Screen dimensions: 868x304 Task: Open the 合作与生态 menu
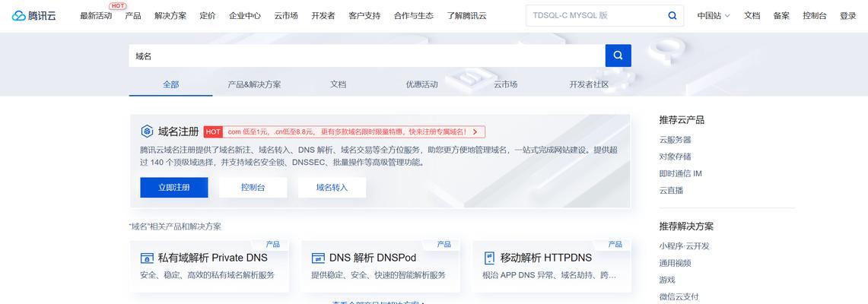tap(414, 15)
